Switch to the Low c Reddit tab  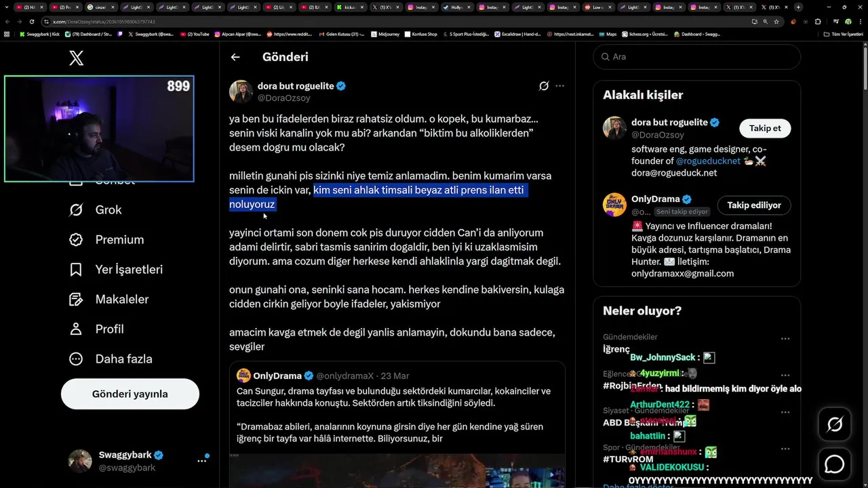[x=598, y=7]
